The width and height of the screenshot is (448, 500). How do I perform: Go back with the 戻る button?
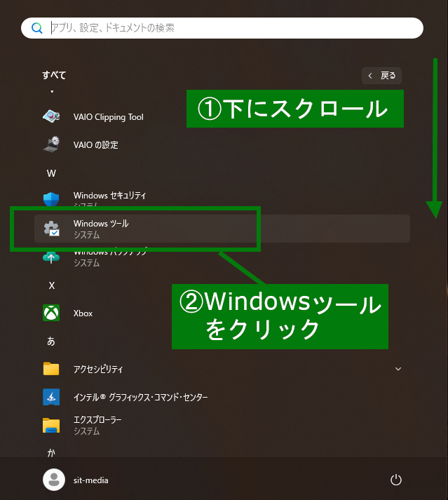381,76
